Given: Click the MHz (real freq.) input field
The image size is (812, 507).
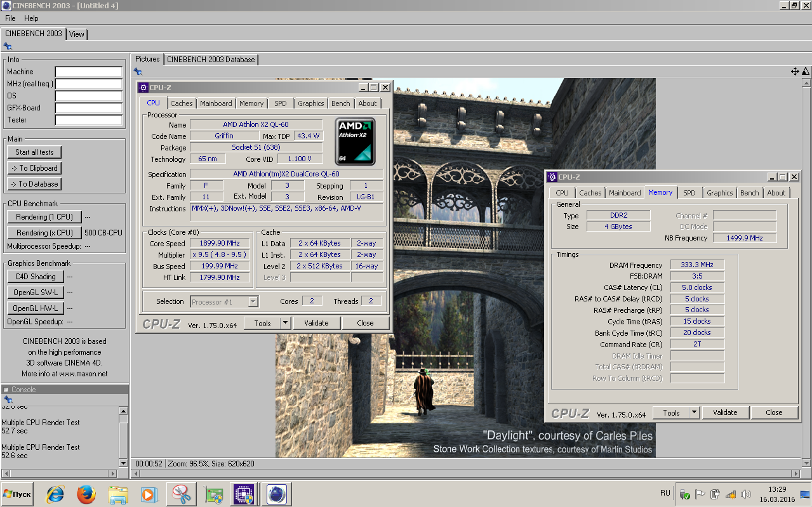Looking at the screenshot, I should click(x=89, y=84).
